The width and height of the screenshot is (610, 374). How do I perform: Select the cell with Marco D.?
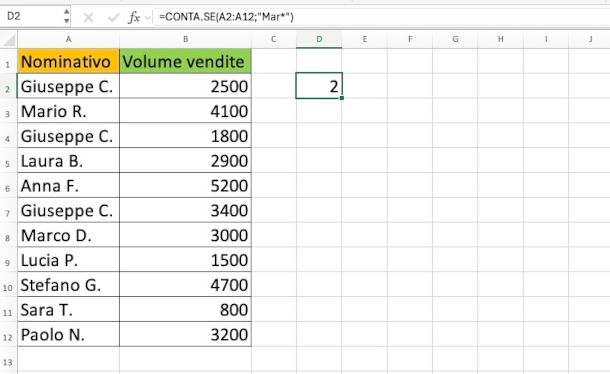click(68, 235)
